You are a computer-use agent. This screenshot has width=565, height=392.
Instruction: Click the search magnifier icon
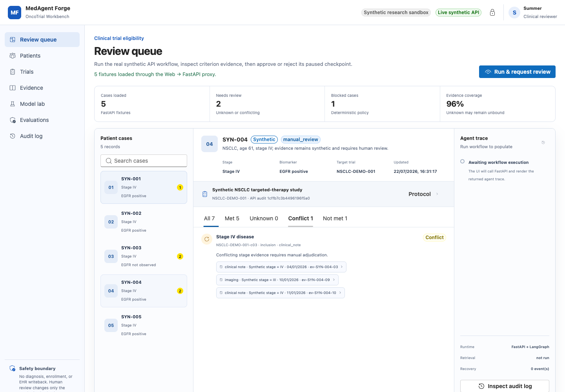tap(109, 161)
